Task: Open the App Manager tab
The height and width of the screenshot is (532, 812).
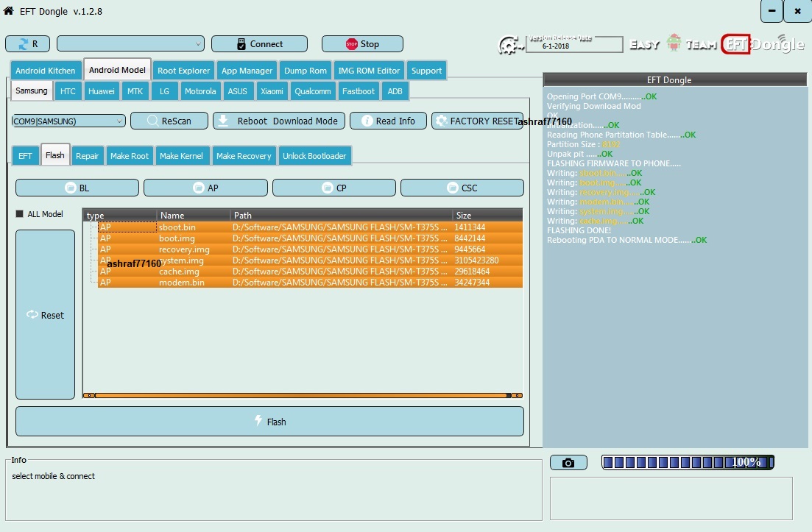Action: (x=247, y=71)
